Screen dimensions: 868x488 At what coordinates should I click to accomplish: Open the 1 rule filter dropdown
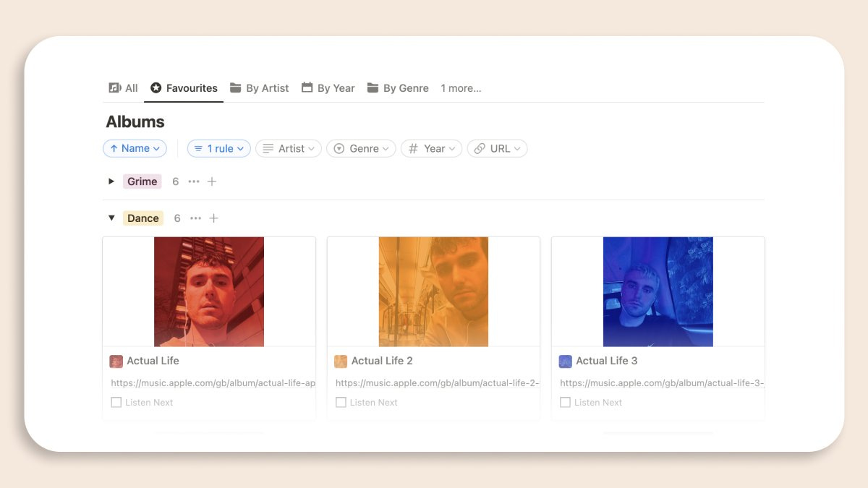click(x=219, y=148)
